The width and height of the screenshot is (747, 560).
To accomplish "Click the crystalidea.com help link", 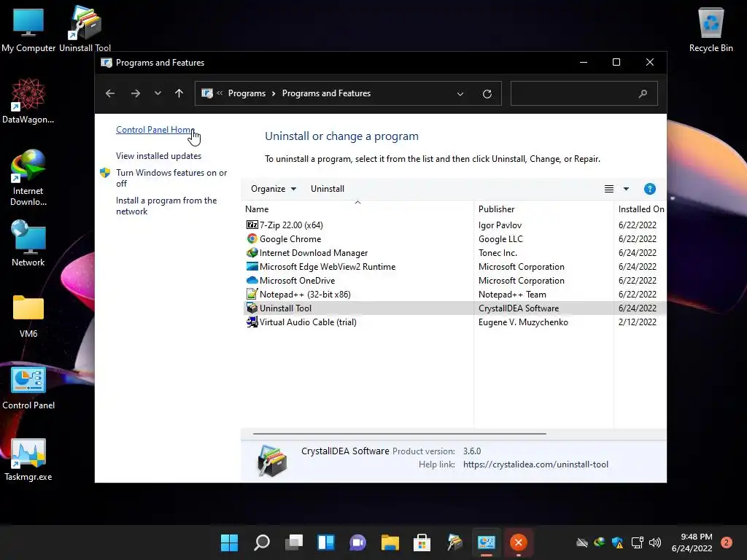I will [535, 464].
